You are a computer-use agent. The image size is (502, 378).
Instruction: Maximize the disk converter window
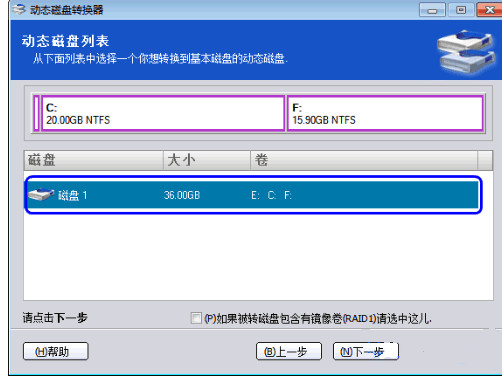pos(461,10)
